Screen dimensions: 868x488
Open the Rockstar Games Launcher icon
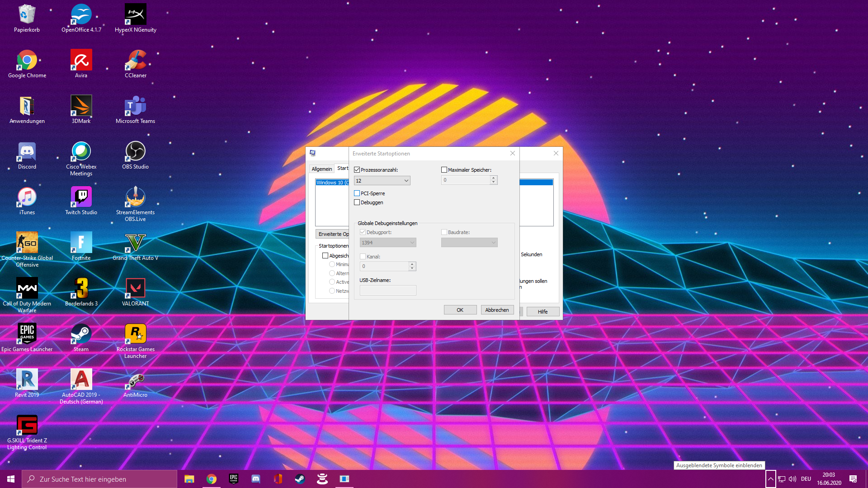[135, 335]
